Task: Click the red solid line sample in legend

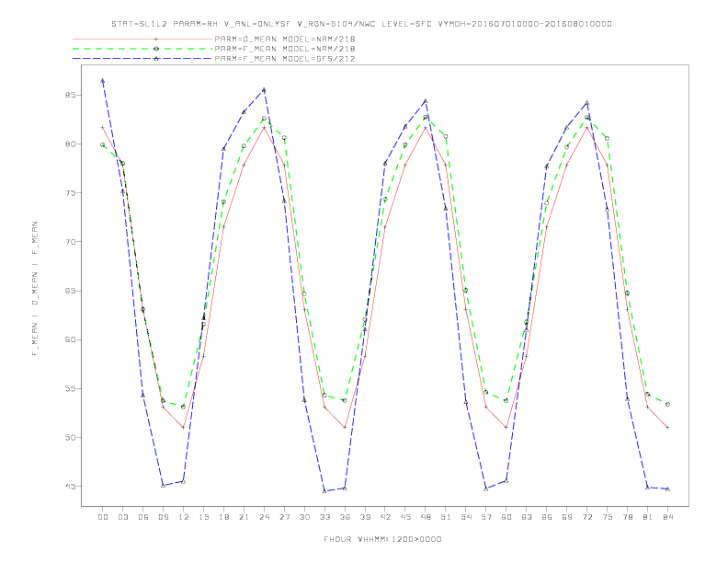Action: click(x=142, y=39)
